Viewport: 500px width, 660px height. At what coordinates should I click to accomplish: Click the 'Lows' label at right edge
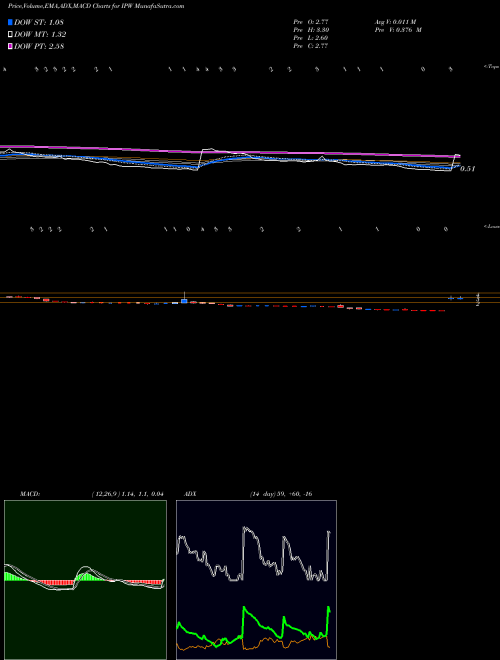(x=492, y=226)
